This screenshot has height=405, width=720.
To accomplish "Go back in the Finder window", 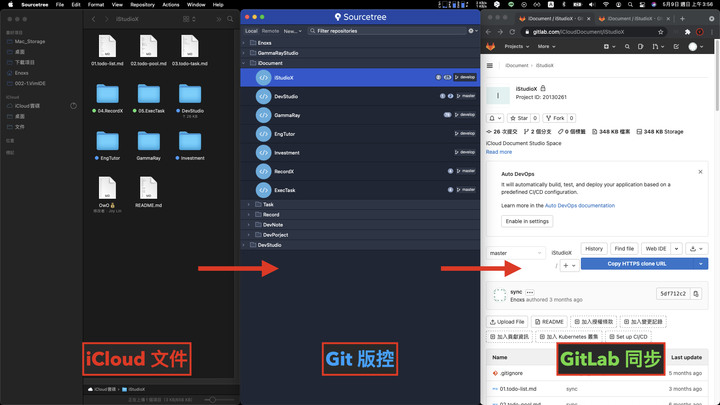I will click(94, 19).
